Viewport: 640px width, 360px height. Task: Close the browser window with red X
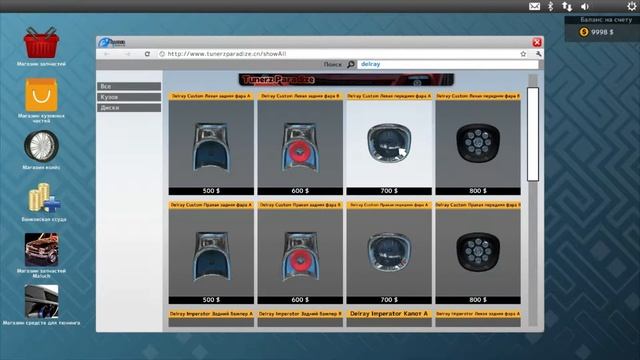[x=537, y=42]
